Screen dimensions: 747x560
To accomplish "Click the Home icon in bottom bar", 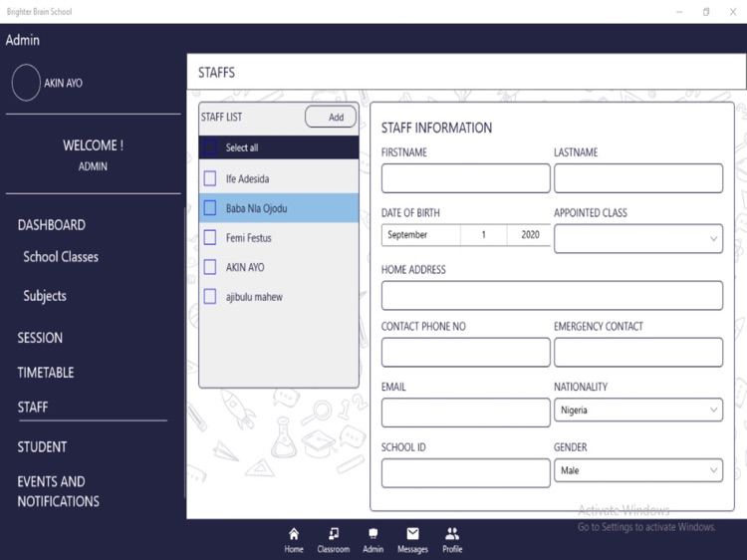I will (294, 535).
